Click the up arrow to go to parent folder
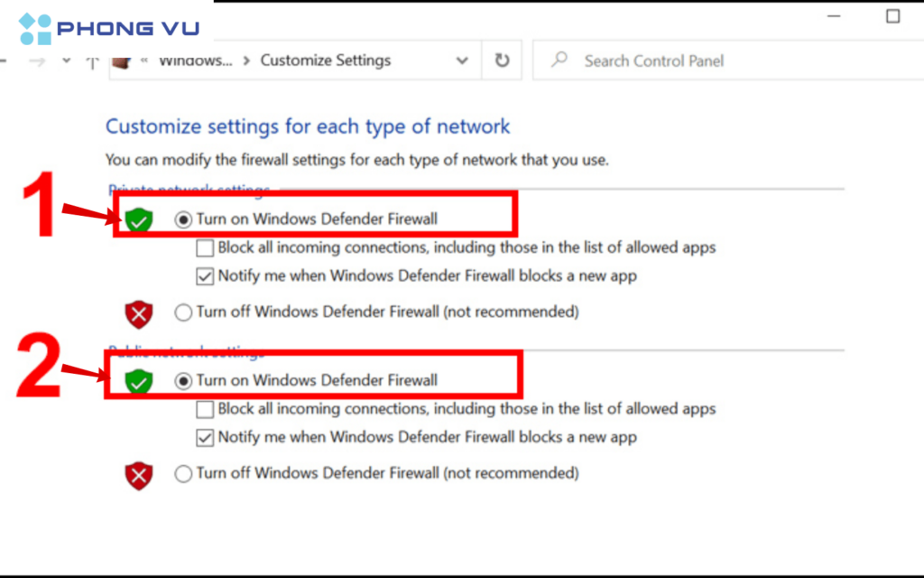 coord(91,61)
